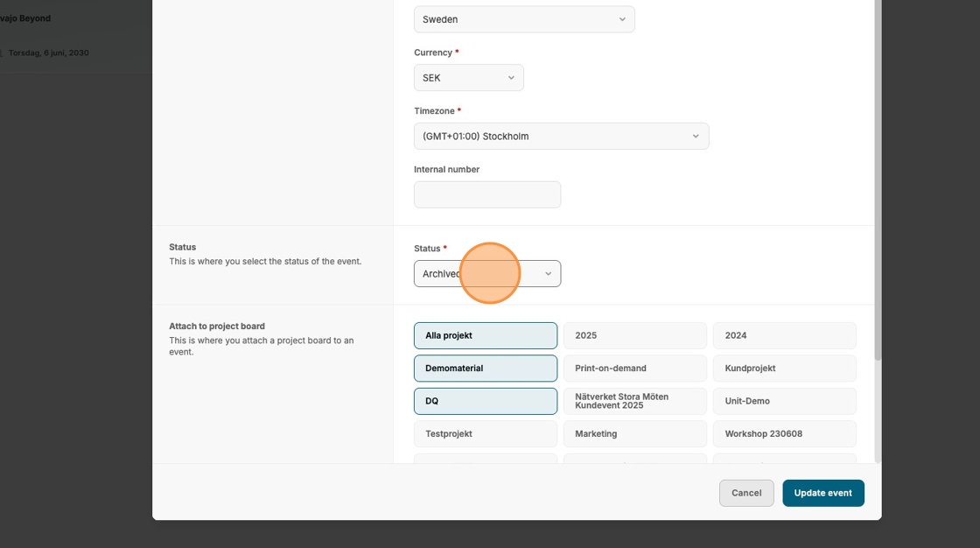Click the Update event button
Image resolution: width=980 pixels, height=548 pixels.
point(822,493)
